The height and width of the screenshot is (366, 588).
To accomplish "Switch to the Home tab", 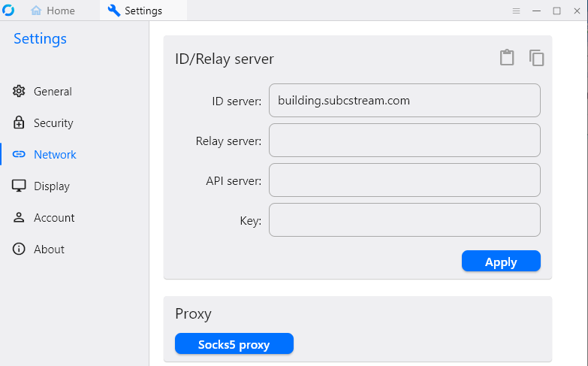I will [53, 11].
